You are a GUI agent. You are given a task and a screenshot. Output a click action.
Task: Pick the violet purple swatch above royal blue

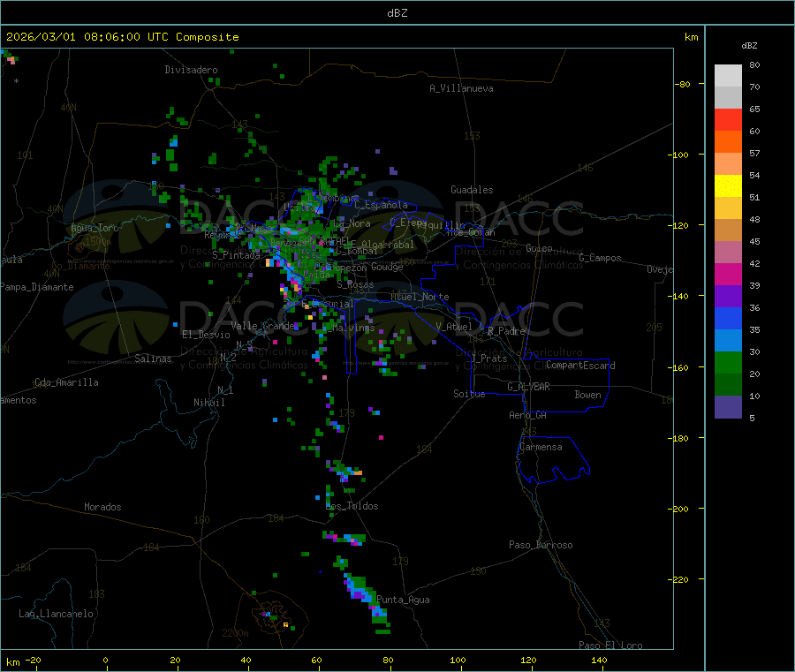pyautogui.click(x=728, y=297)
